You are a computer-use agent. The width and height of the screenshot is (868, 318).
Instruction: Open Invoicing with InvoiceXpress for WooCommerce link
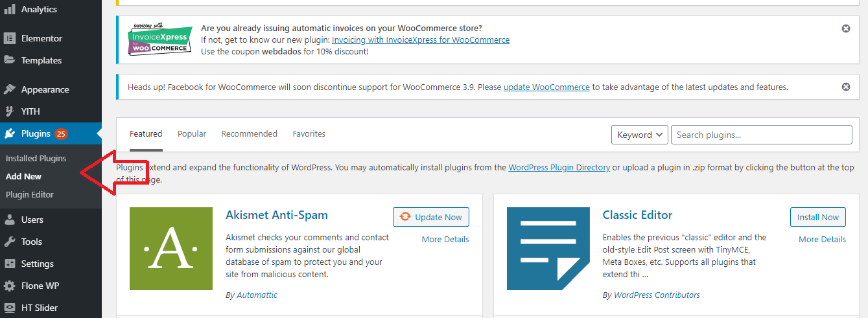point(421,40)
